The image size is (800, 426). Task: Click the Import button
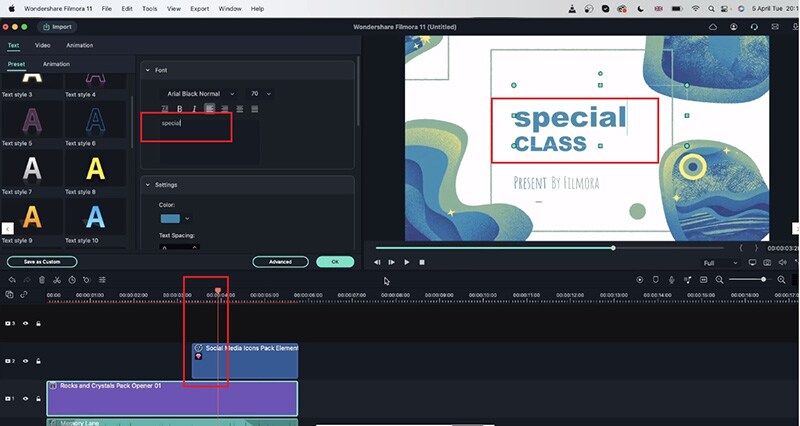57,27
